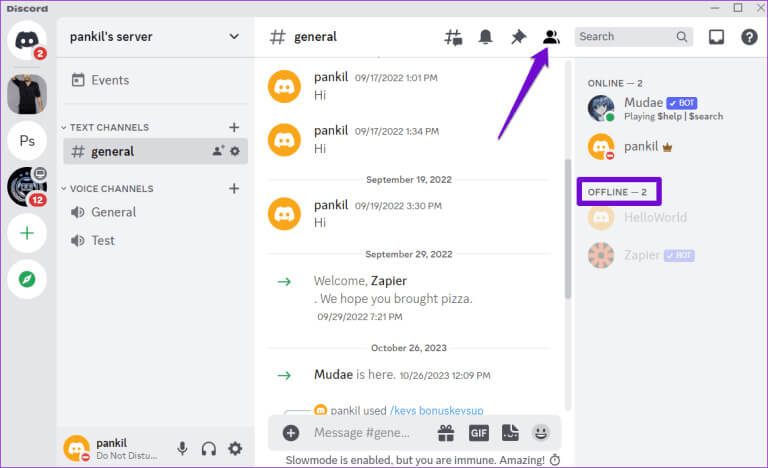Open the server with 12 notifications badge
Screen dimensions: 768x468
[x=27, y=187]
